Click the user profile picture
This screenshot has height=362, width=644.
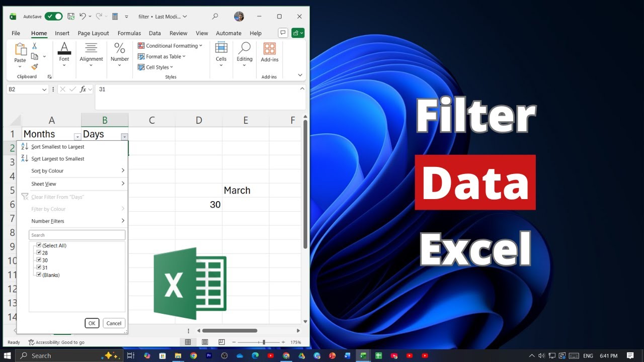tap(239, 17)
